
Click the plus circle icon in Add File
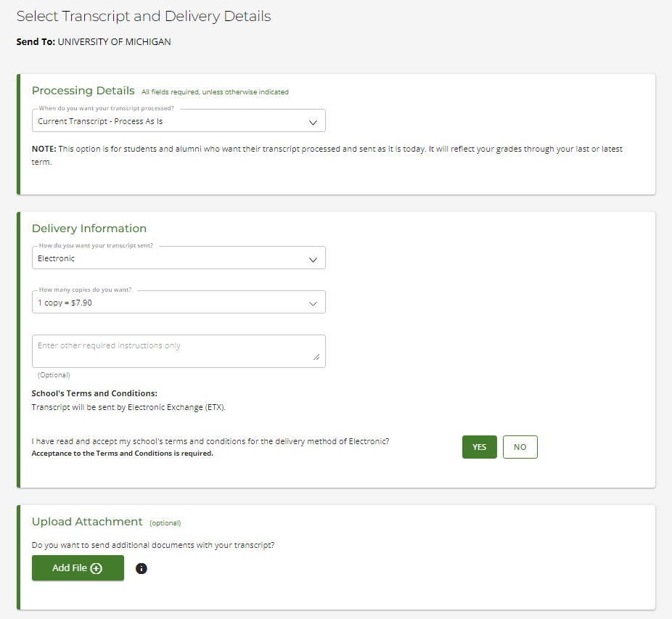96,568
